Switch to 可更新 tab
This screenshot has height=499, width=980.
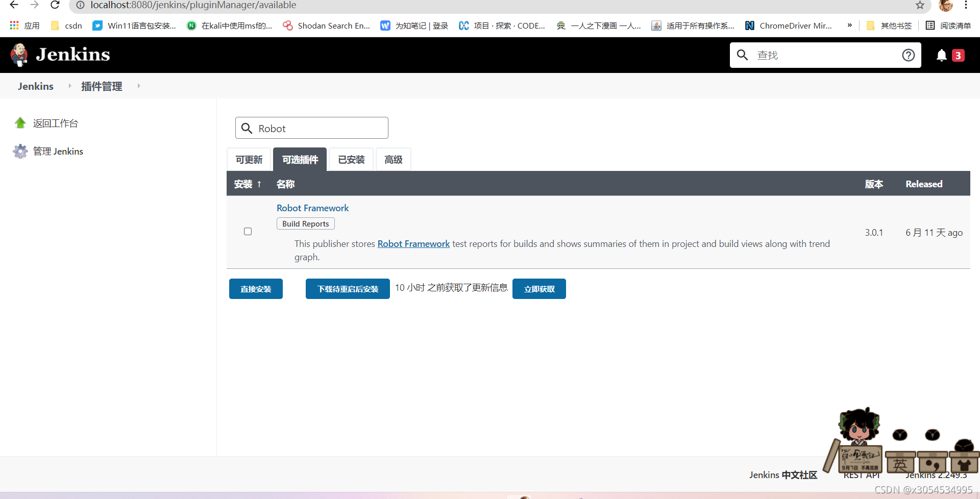pos(249,160)
